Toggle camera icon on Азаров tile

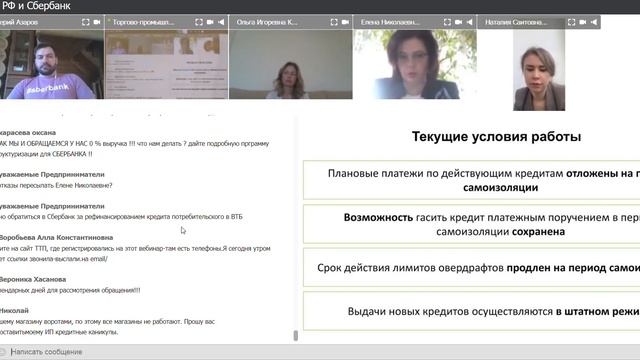(x=97, y=22)
